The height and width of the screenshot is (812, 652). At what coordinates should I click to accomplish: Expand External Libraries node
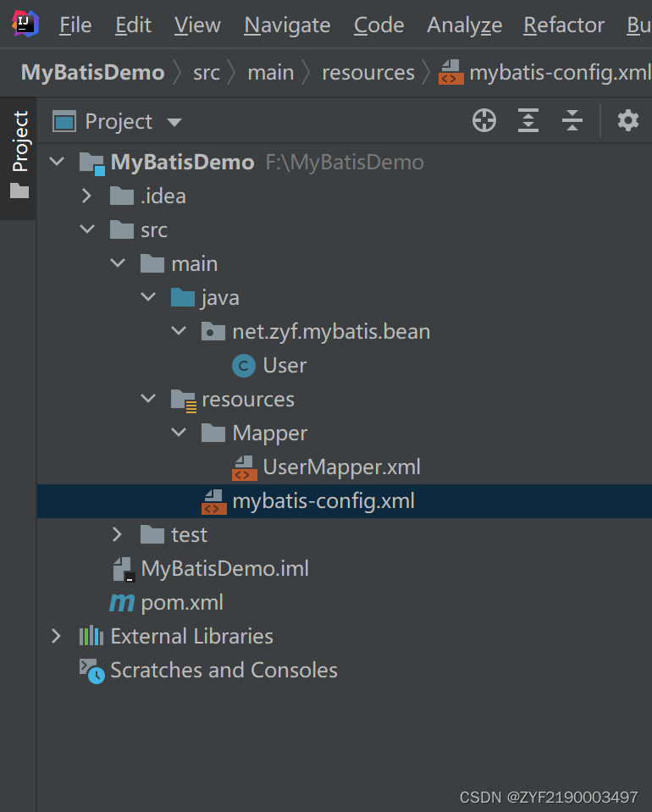click(x=57, y=636)
